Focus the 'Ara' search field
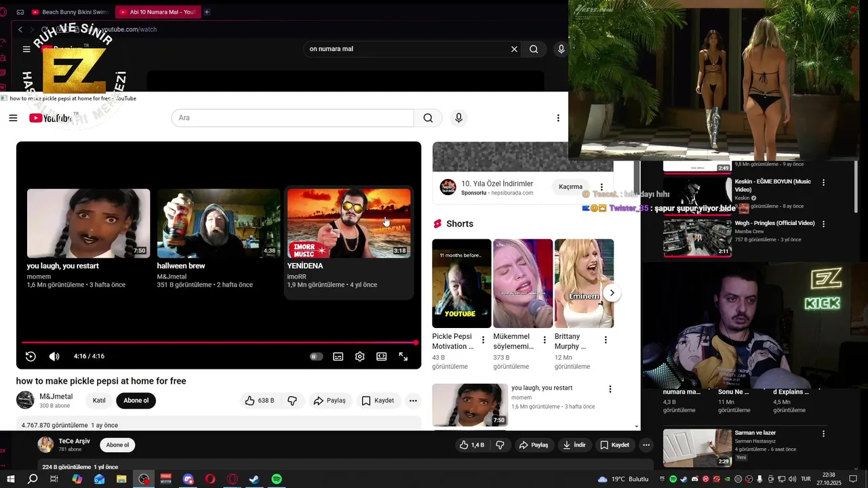 [292, 118]
